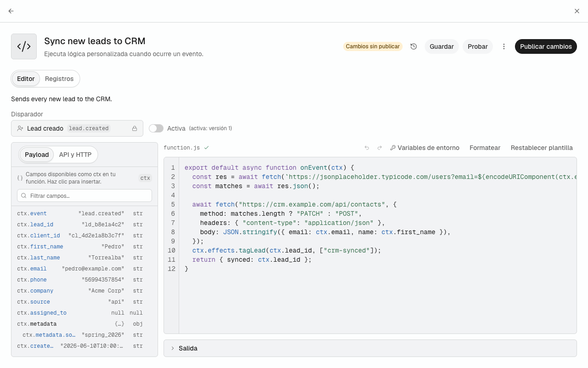The image size is (588, 368).
Task: Click Formatear to format the code
Action: coord(485,148)
